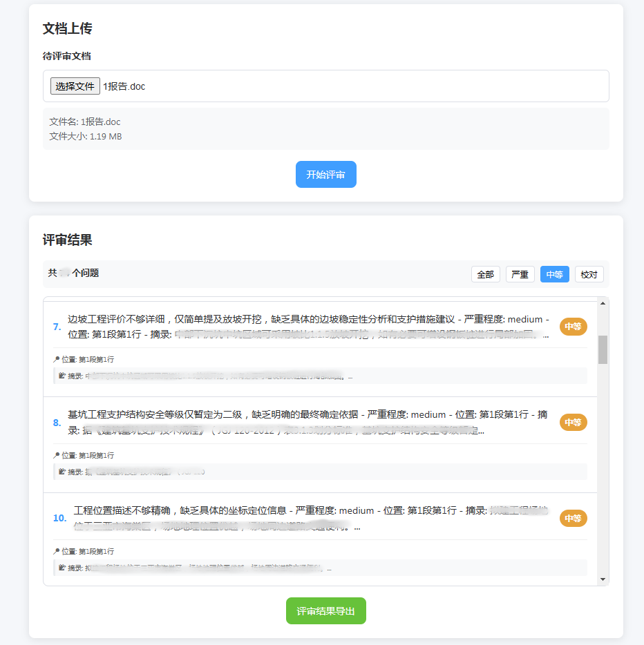Image resolution: width=644 pixels, height=645 pixels.
Task: Select the issue number 7 label
Action: (57, 327)
